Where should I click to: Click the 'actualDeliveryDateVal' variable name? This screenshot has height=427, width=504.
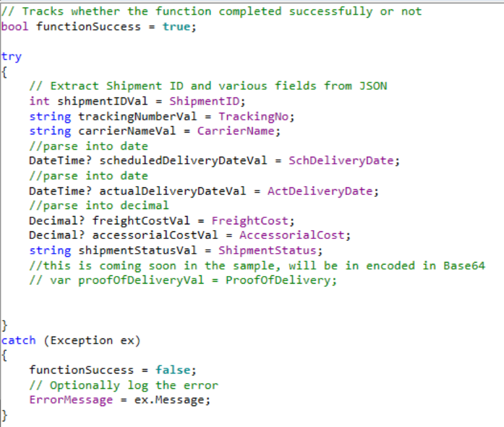(x=173, y=191)
